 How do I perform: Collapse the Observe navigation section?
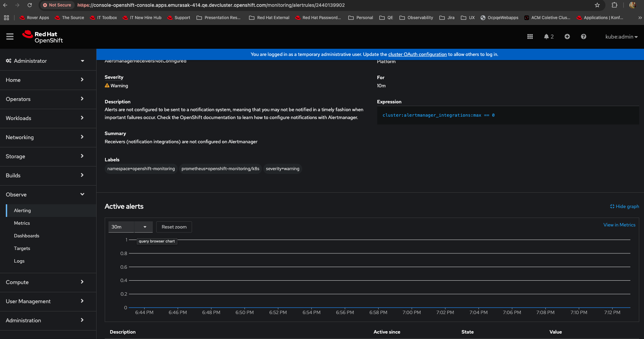tap(48, 195)
